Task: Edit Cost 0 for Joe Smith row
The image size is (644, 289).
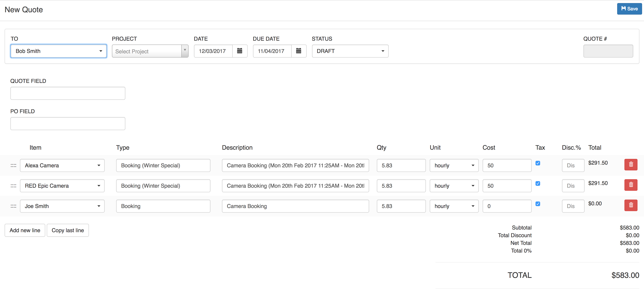Action: [x=507, y=206]
